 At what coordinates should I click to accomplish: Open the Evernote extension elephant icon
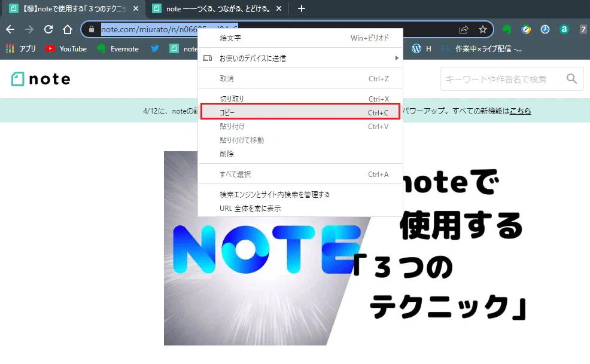pyautogui.click(x=507, y=29)
